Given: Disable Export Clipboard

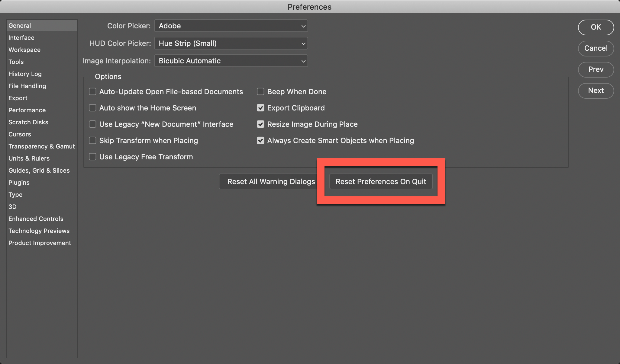Looking at the screenshot, I should (260, 108).
